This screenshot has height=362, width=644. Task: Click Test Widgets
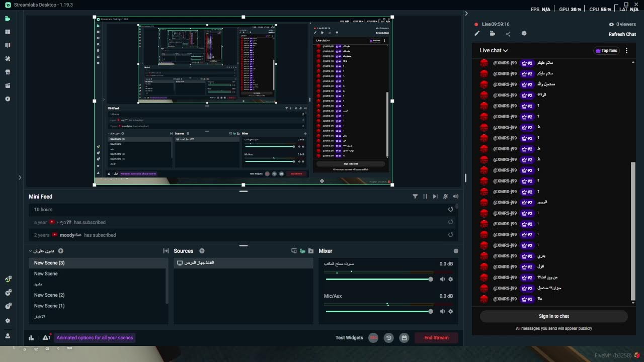[349, 338]
